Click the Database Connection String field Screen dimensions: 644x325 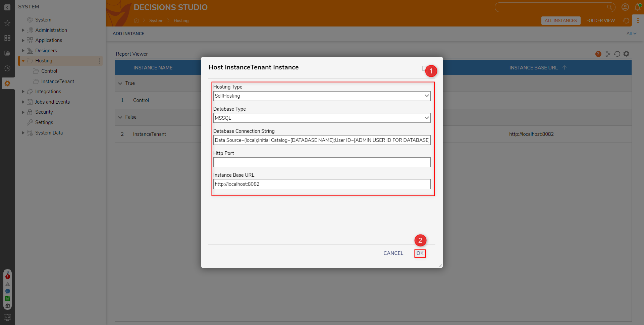pos(322,140)
